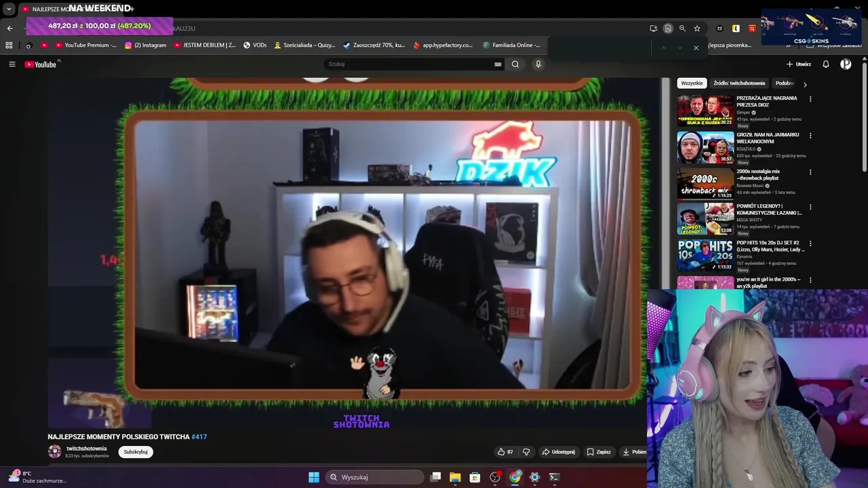Open Microsoft Store from taskbar
The height and width of the screenshot is (488, 868).
[475, 477]
